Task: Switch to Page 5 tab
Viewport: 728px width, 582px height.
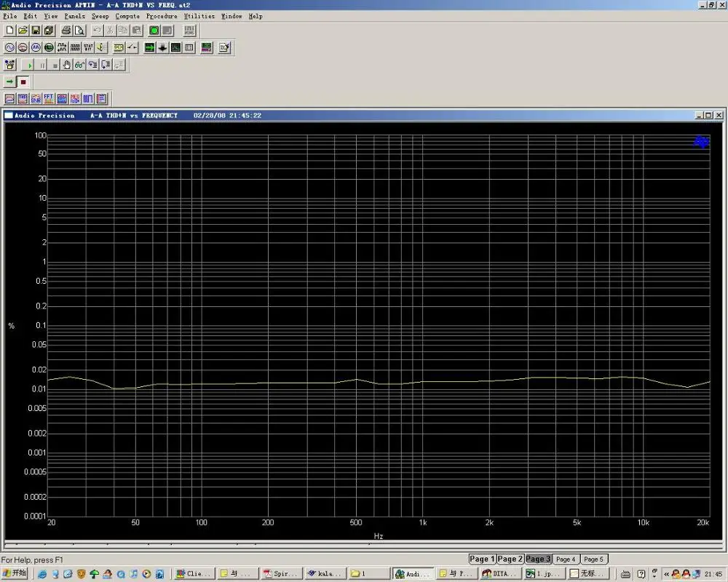Action: (x=594, y=559)
